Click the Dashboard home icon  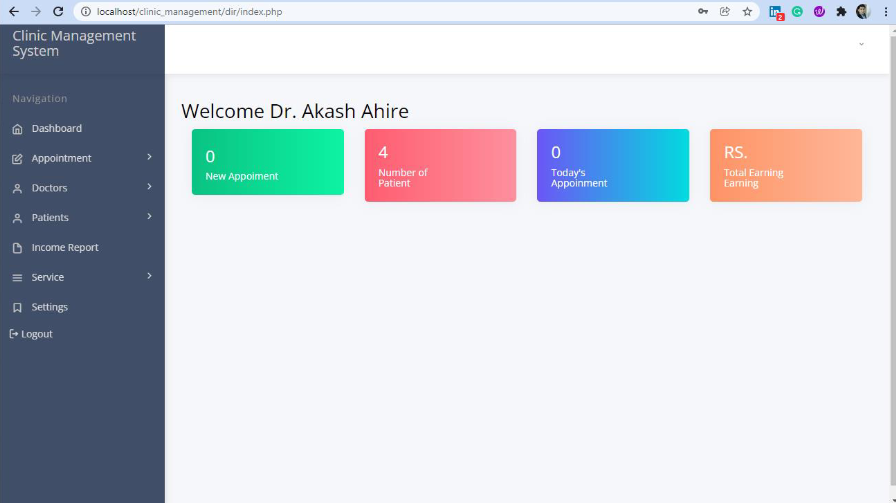pos(17,129)
